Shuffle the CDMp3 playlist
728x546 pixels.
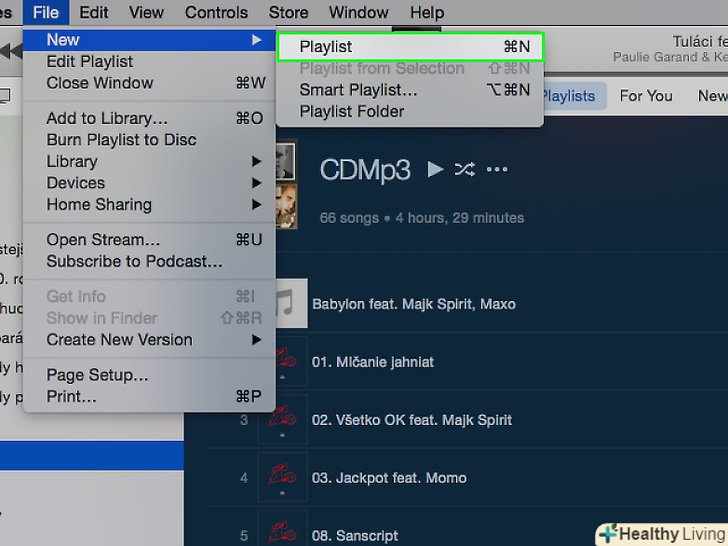[465, 169]
